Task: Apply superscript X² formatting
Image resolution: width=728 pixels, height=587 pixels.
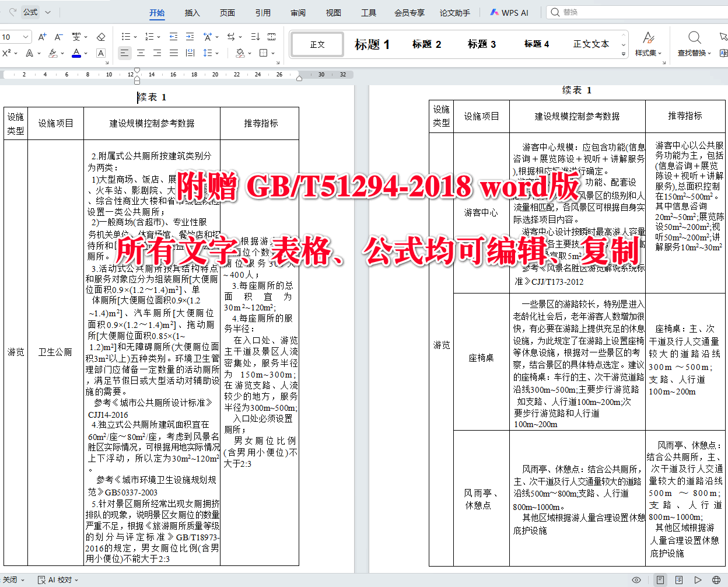Action: [6, 53]
